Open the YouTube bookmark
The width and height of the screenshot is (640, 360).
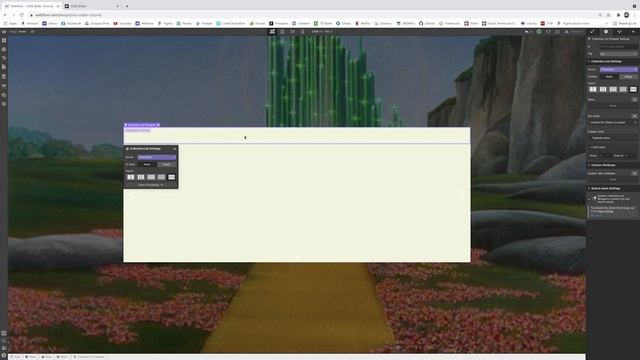tap(123, 23)
